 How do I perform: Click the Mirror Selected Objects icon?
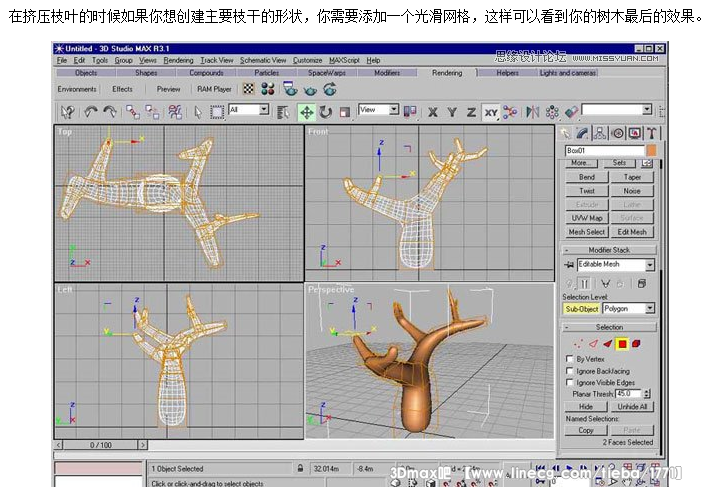tap(532, 112)
